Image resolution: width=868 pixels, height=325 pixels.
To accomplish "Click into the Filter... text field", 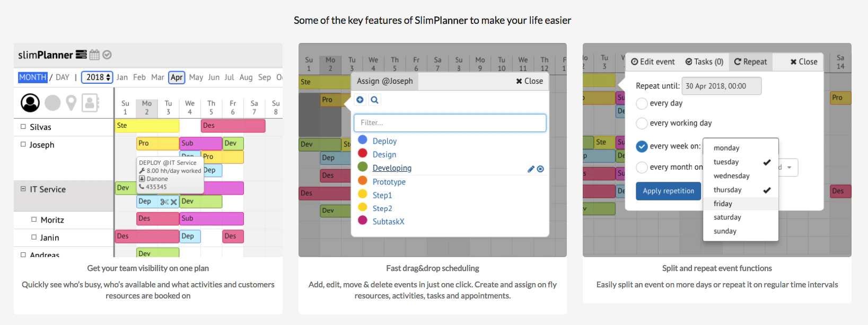I will [x=450, y=123].
